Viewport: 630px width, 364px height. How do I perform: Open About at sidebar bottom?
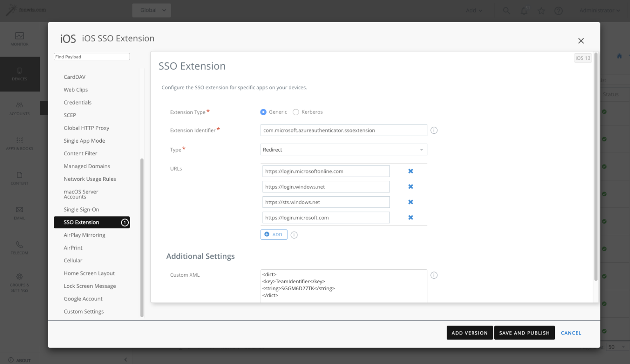pos(20,360)
